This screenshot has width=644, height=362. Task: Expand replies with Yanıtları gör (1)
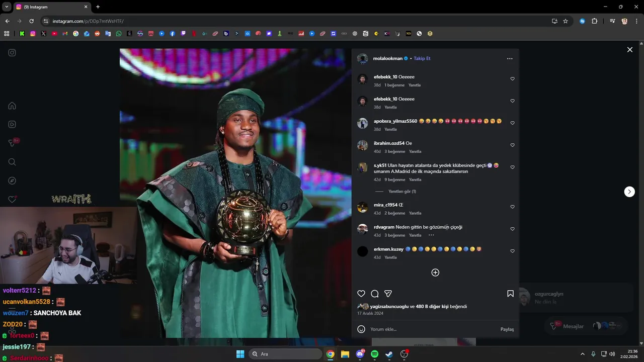(402, 192)
